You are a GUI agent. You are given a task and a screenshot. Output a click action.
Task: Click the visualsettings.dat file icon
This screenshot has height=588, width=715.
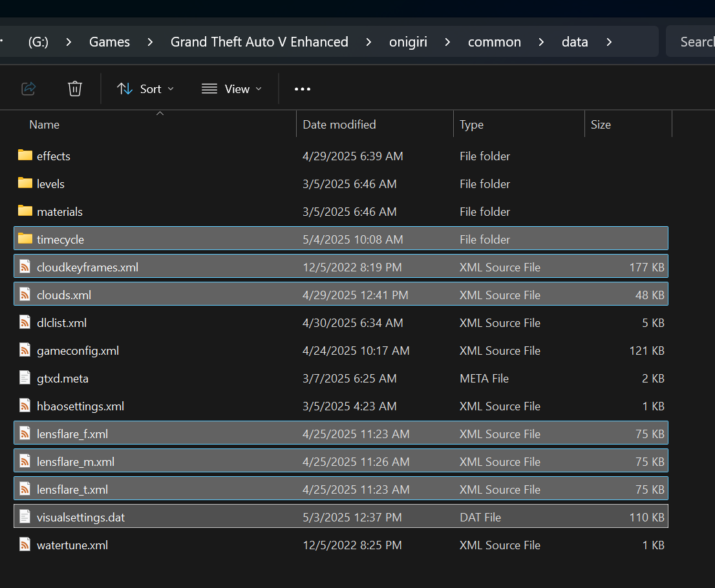pyautogui.click(x=25, y=517)
